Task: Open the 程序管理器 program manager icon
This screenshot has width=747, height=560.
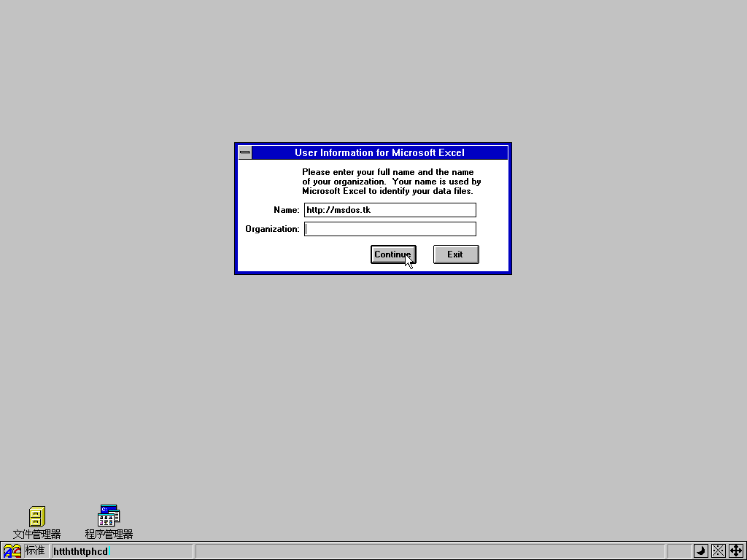Action: pos(109,516)
